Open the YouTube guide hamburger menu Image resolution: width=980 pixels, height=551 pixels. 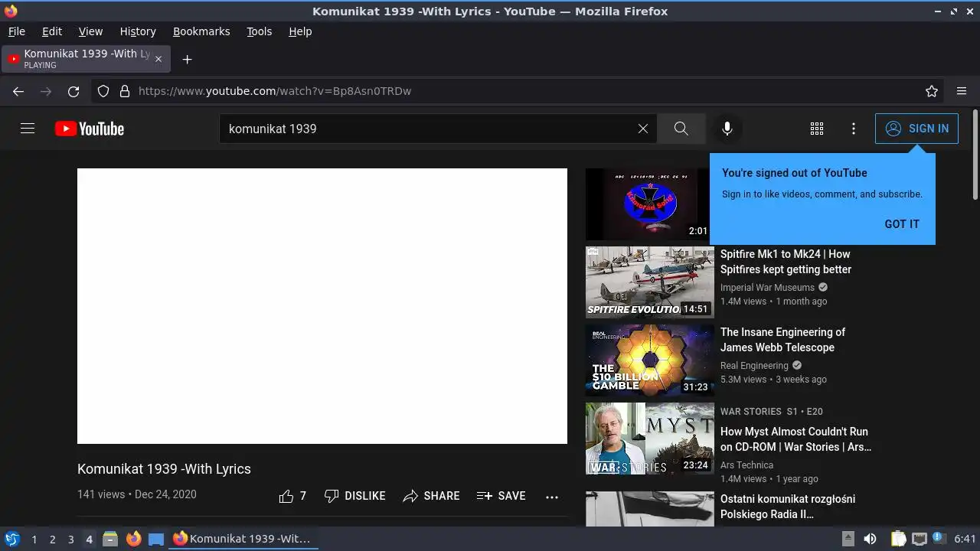28,129
